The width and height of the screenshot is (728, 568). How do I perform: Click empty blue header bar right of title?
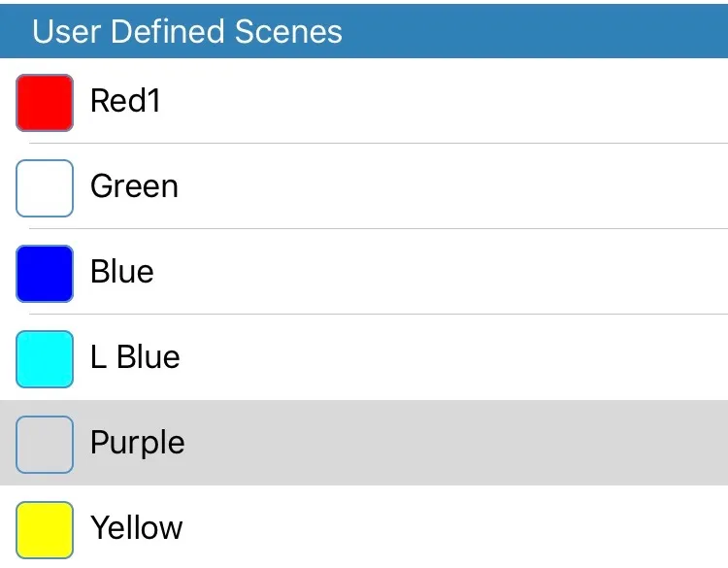[544, 31]
